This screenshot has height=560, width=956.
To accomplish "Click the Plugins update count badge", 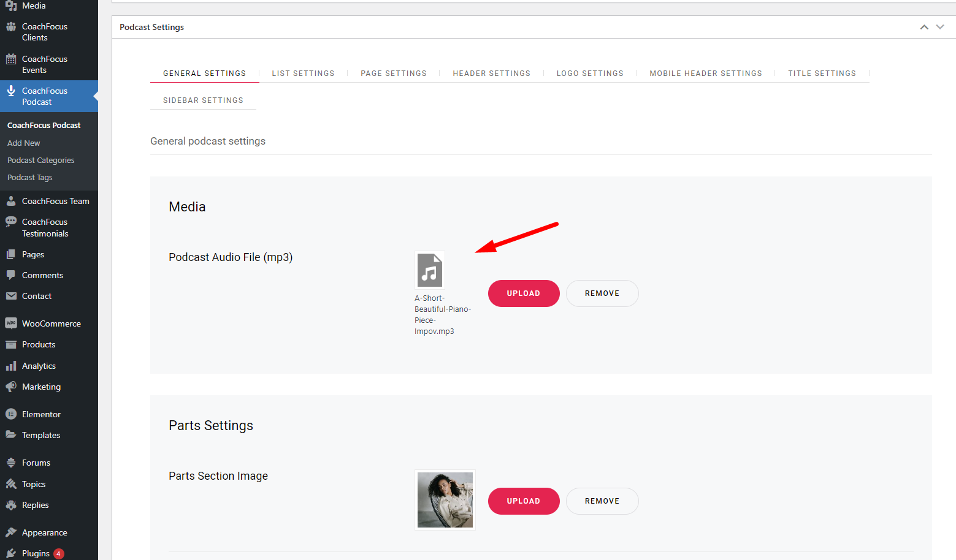I will coord(58,554).
